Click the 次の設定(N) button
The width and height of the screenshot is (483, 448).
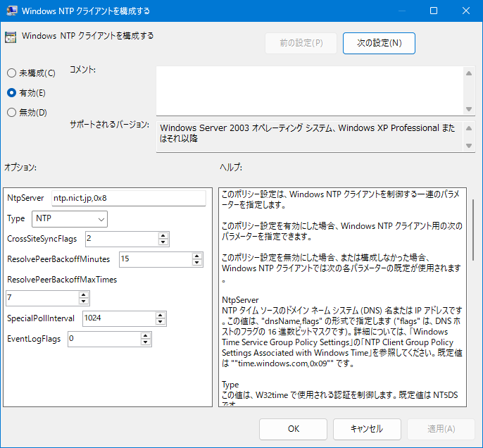(x=379, y=43)
